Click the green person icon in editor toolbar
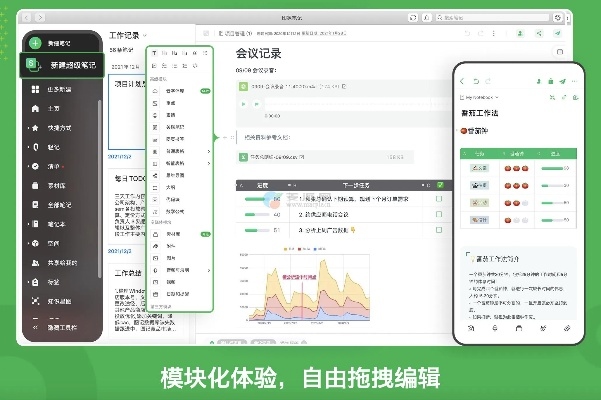The image size is (601, 400). click(x=520, y=33)
